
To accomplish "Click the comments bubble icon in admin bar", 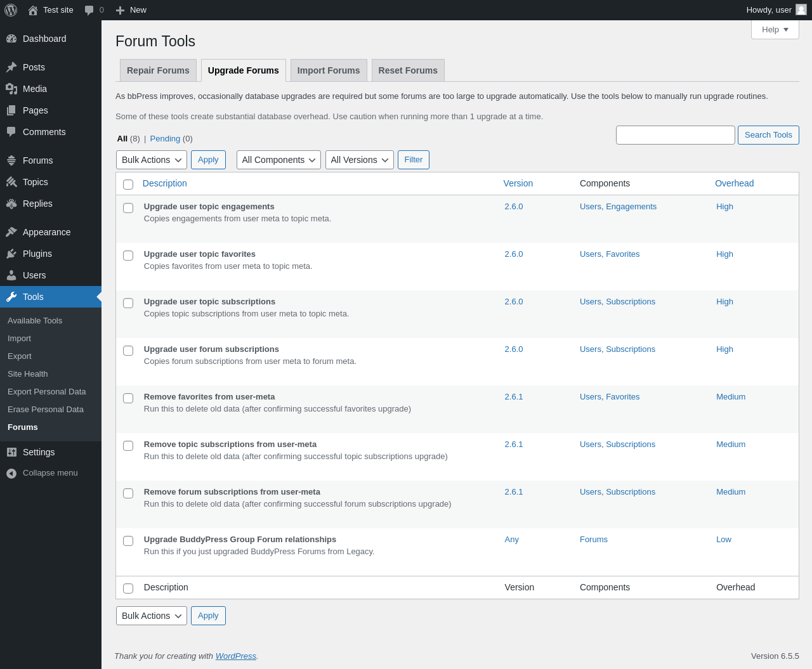I will point(89,10).
